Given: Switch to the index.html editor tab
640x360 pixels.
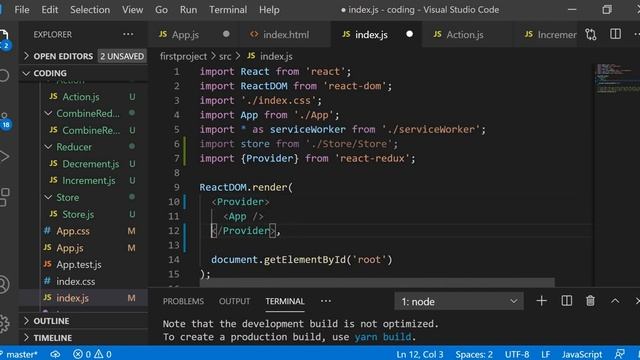Looking at the screenshot, I should [x=286, y=35].
